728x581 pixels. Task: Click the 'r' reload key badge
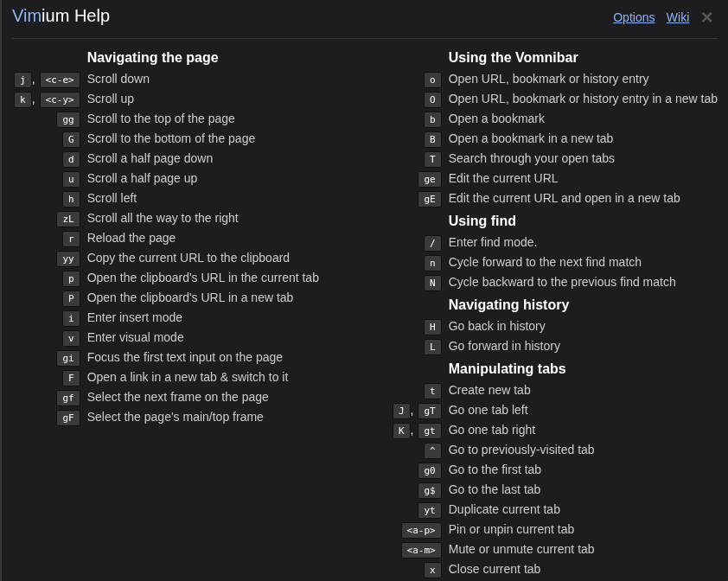(71, 239)
